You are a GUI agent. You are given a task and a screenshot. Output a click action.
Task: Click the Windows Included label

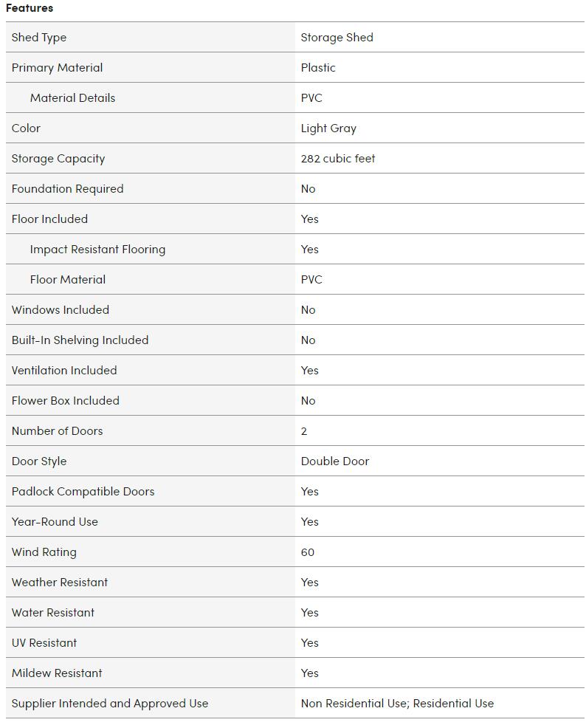60,310
